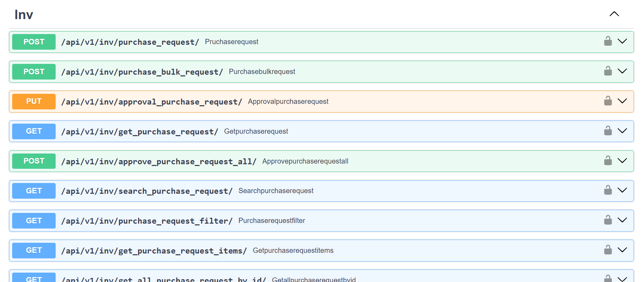
Task: Open the /api/v1/inv/purchase_request_filter/ endpoint path
Action: click(x=146, y=221)
